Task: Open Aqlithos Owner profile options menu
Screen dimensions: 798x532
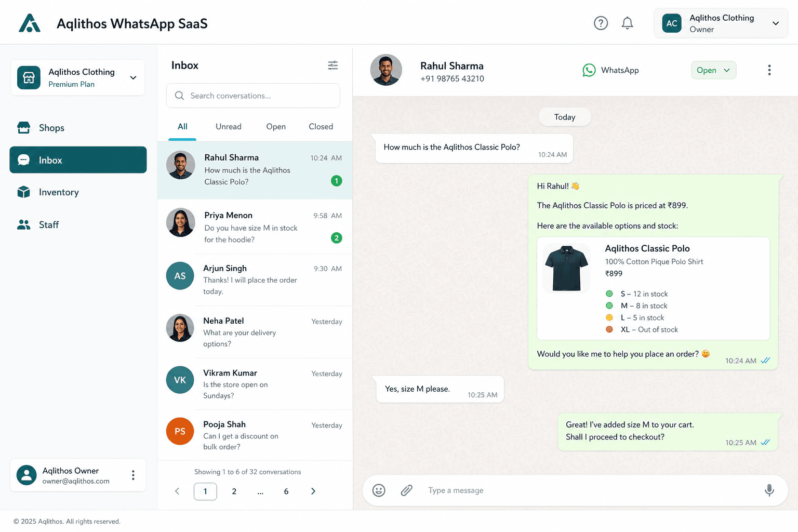Action: point(133,475)
